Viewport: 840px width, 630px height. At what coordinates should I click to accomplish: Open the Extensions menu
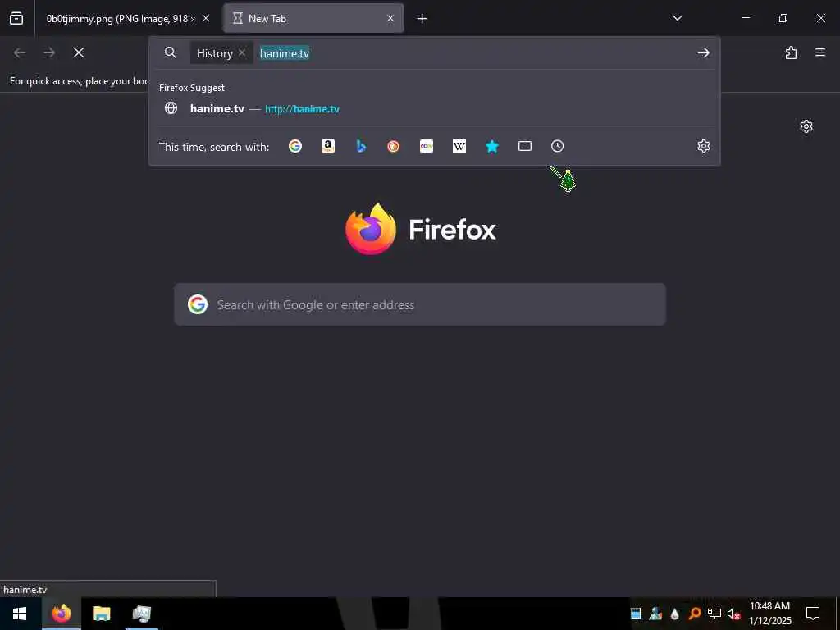tap(791, 52)
